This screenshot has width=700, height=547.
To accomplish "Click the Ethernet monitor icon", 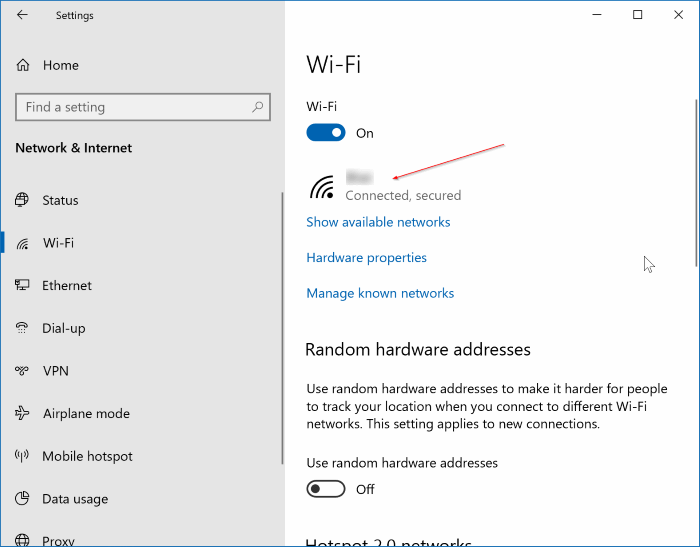I will coord(22,285).
